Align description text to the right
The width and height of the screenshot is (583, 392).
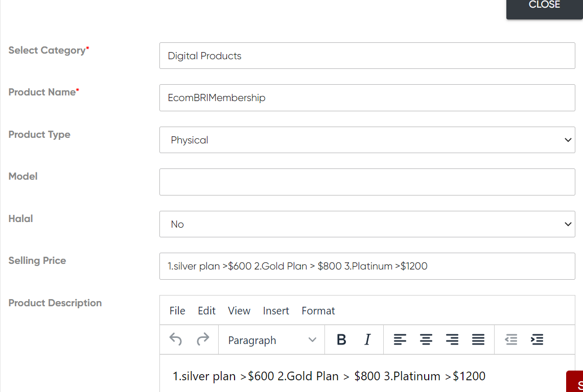pyautogui.click(x=452, y=340)
